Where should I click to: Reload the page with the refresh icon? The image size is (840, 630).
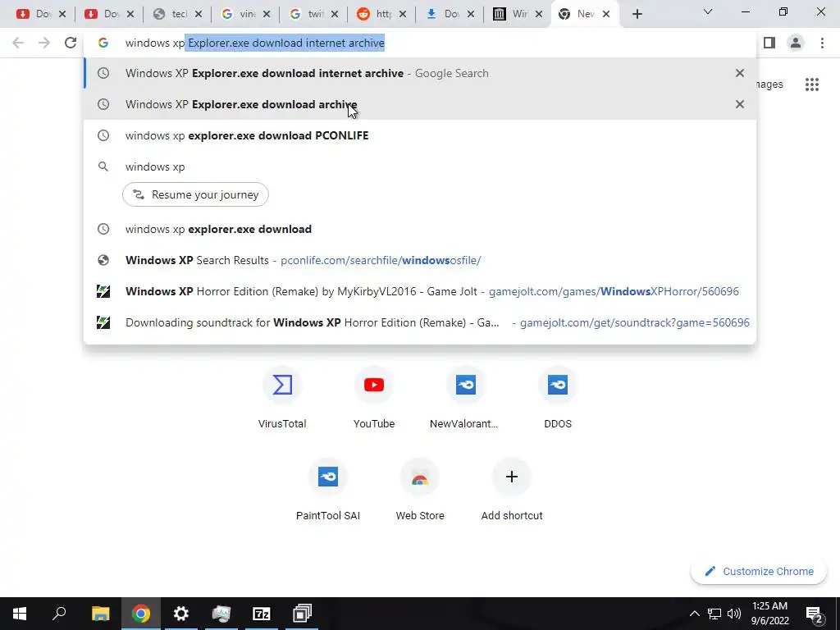pos(71,43)
